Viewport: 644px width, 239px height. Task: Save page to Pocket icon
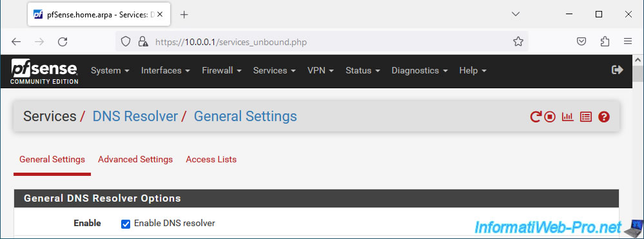[x=581, y=41]
